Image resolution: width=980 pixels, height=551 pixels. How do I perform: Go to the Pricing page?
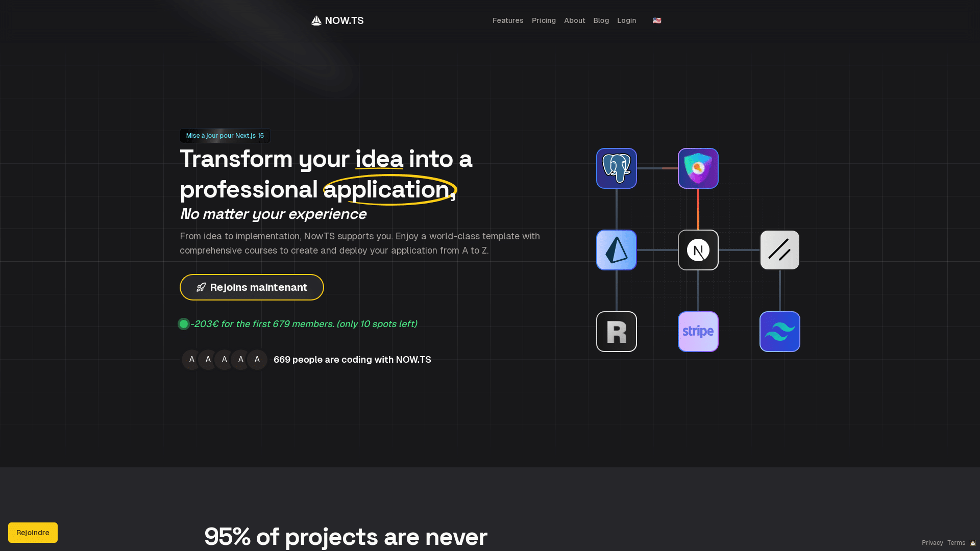pyautogui.click(x=544, y=20)
